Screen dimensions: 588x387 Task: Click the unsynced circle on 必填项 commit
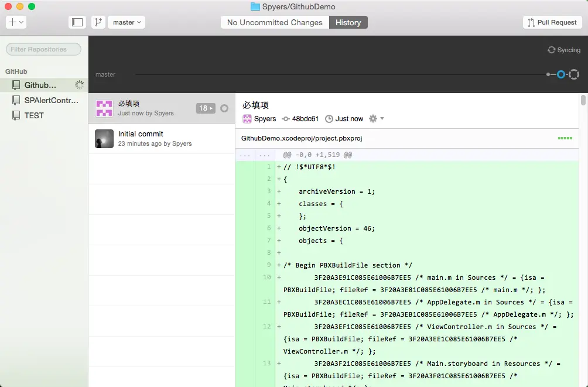point(224,108)
